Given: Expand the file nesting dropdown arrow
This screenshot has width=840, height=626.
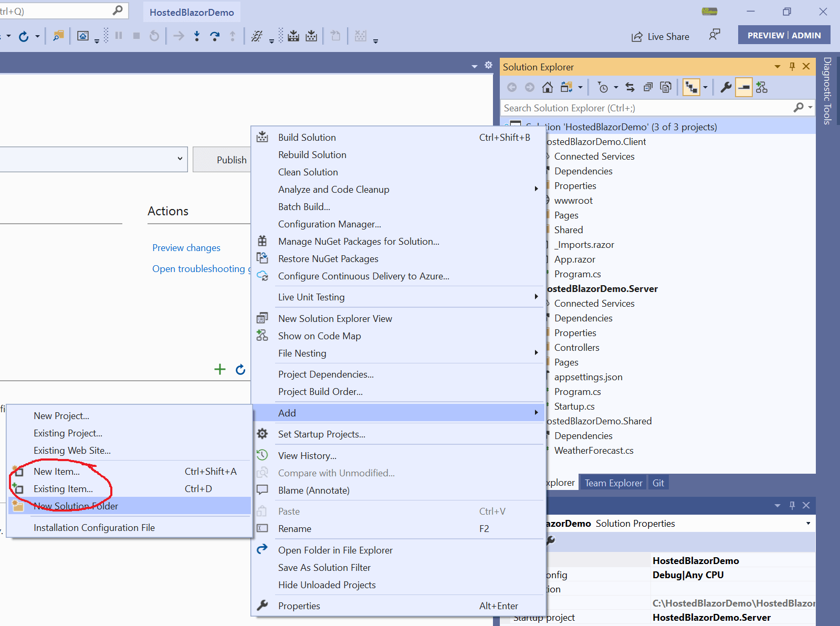Looking at the screenshot, I should point(705,88).
